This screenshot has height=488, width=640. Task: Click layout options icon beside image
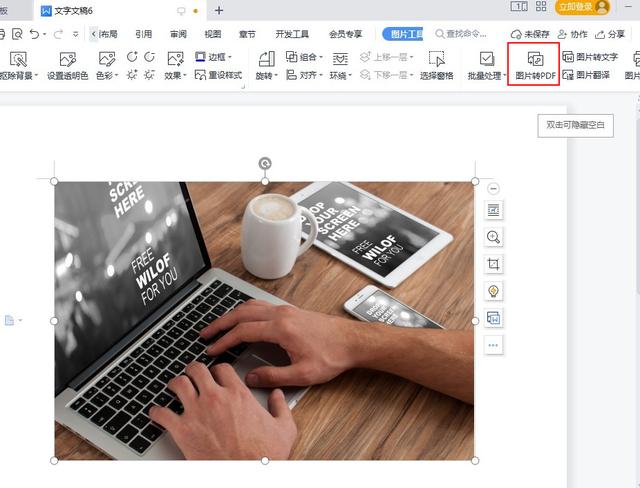(493, 210)
